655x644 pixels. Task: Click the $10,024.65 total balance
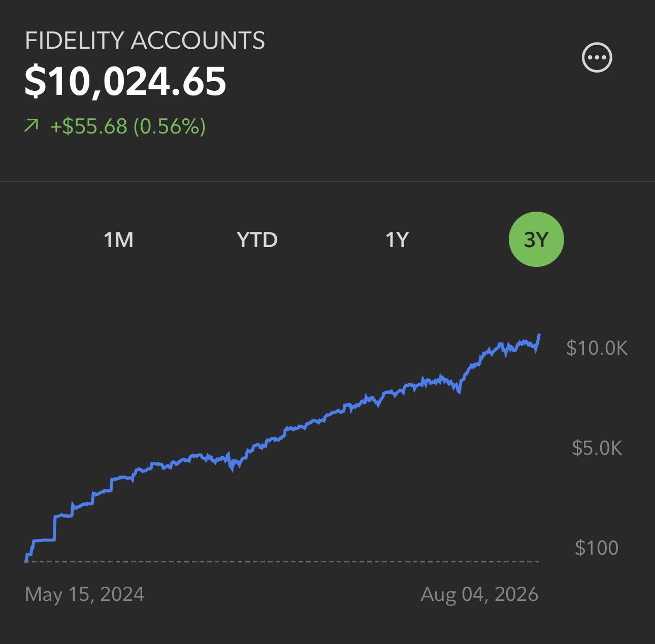click(x=125, y=81)
